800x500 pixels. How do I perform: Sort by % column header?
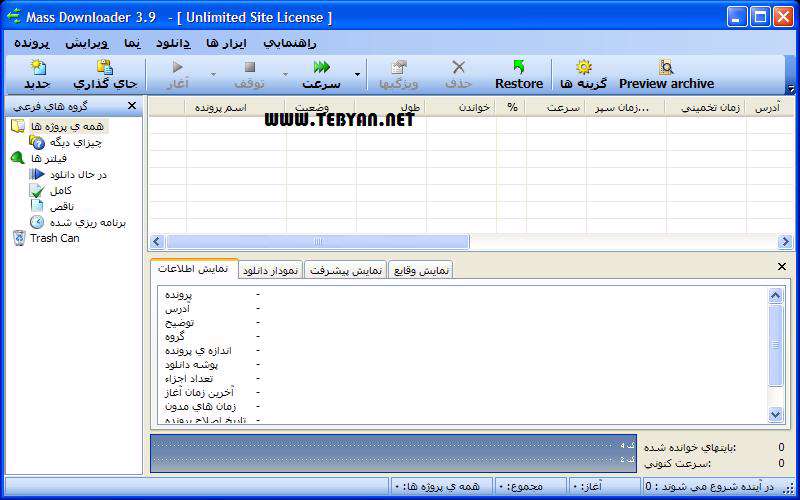[x=511, y=107]
